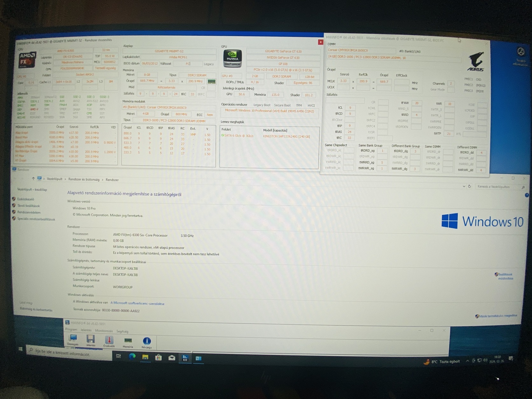
Task: Click the Windows Start button
Action: coord(21,349)
